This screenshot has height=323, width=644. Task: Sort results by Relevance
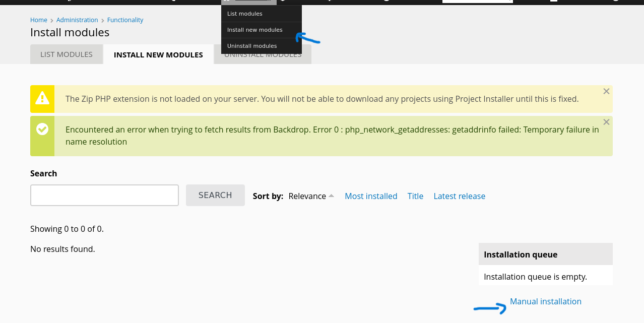tap(307, 196)
